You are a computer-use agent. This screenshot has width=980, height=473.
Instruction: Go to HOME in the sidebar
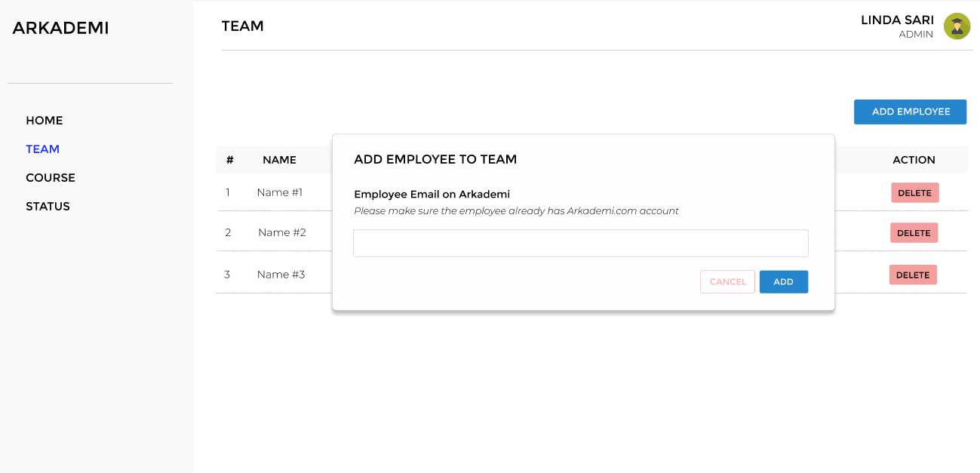tap(45, 121)
